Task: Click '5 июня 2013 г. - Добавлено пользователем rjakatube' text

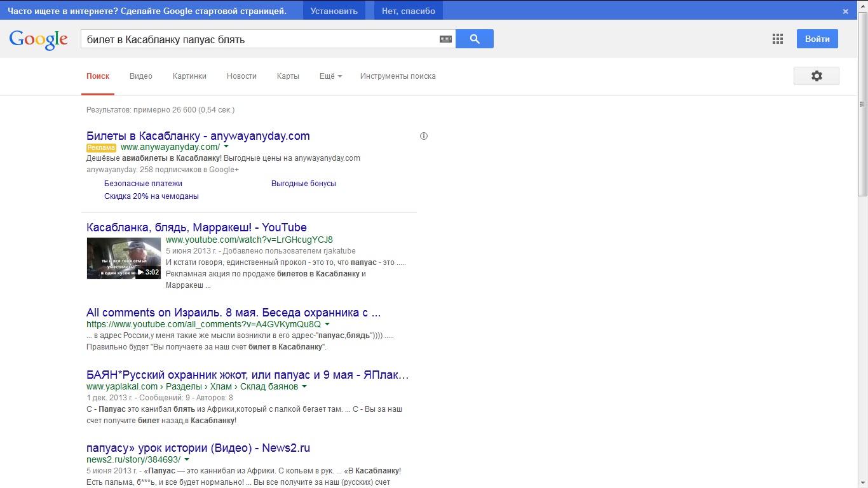Action: 261,251
